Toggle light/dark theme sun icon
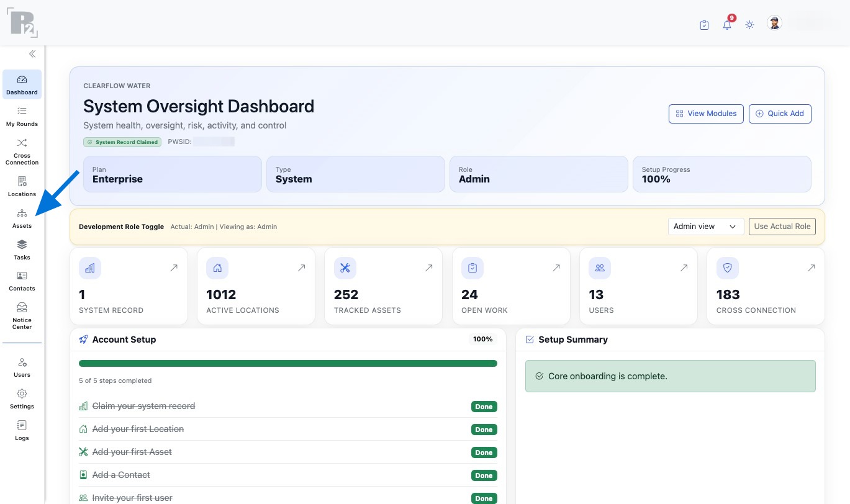850x504 pixels. point(750,25)
